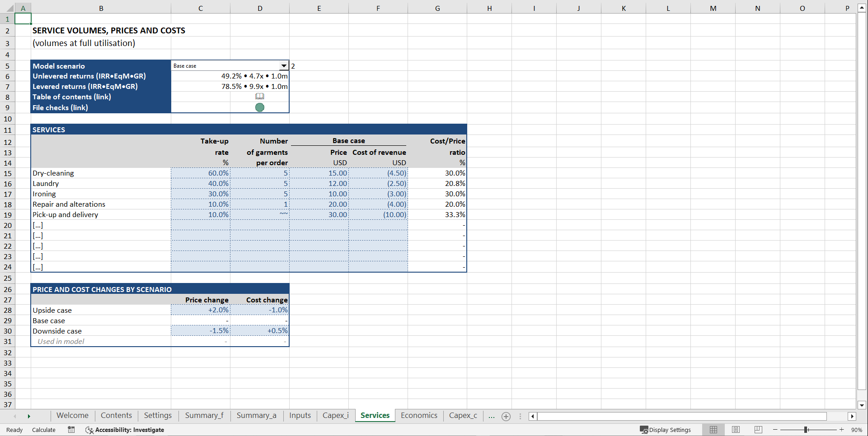Viewport: 868px width, 436px height.
Task: Switch to the Economics sheet tab
Action: pyautogui.click(x=418, y=415)
